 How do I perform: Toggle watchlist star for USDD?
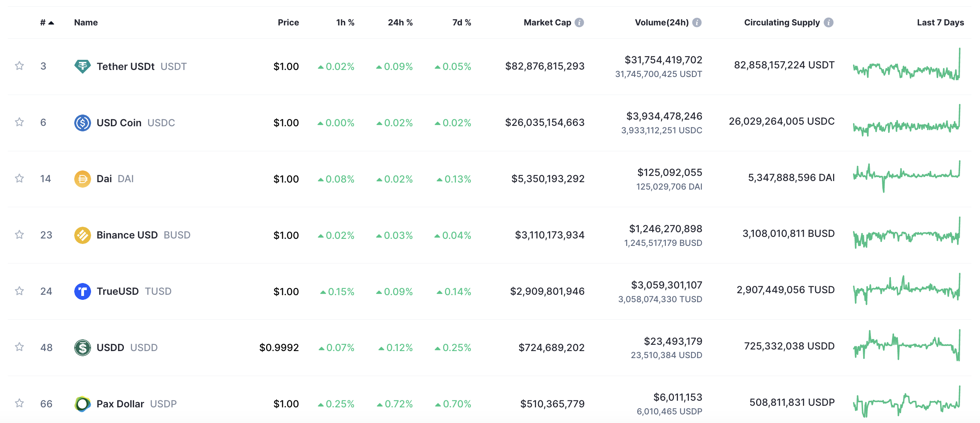coord(19,347)
